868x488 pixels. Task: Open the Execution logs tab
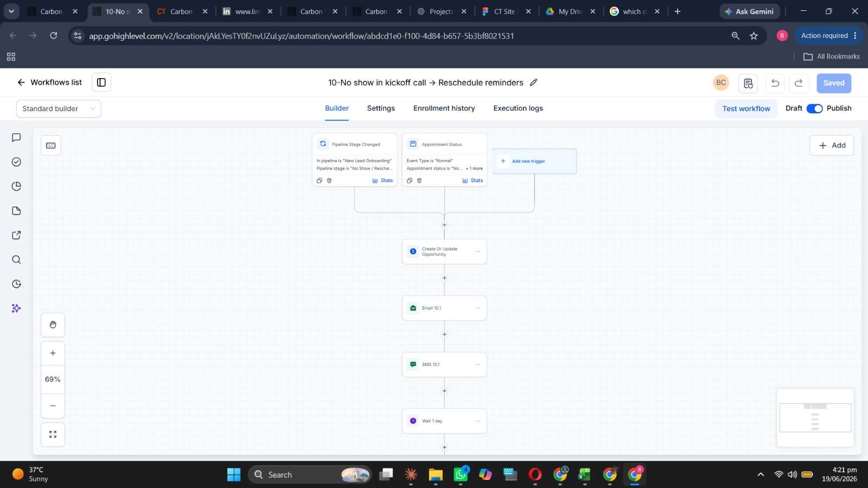tap(518, 108)
